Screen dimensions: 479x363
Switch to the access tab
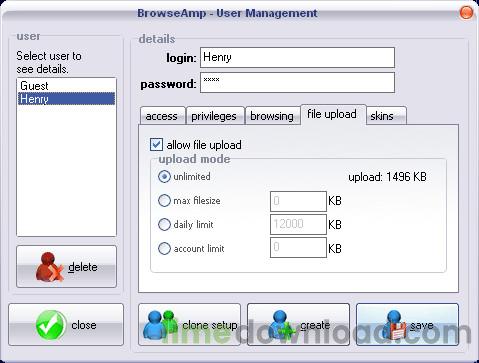pyautogui.click(x=162, y=116)
